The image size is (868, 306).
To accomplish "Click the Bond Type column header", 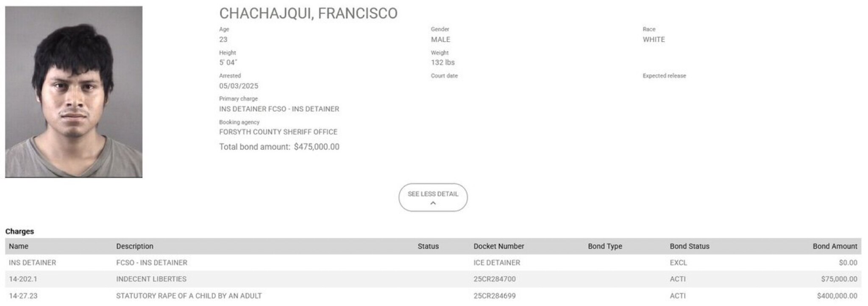I will click(605, 246).
